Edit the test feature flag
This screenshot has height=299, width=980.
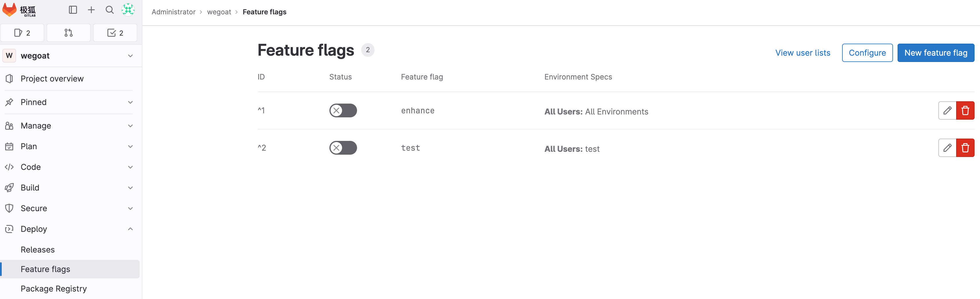[947, 148]
